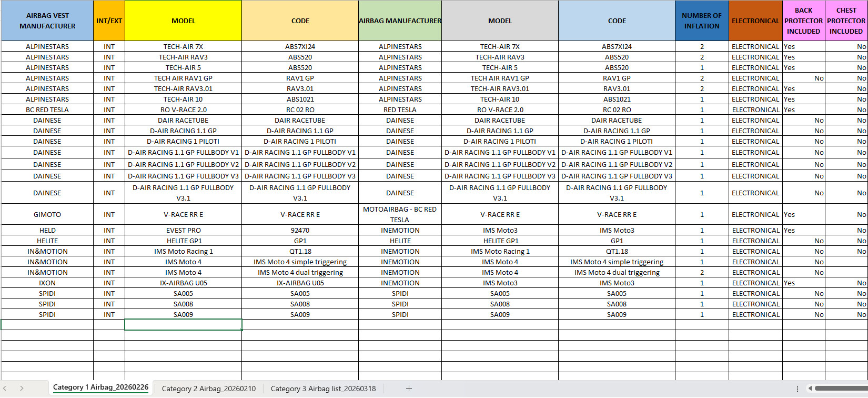Select the IX-AIRBAG U05 model cell
The image size is (868, 398).
[x=183, y=283]
